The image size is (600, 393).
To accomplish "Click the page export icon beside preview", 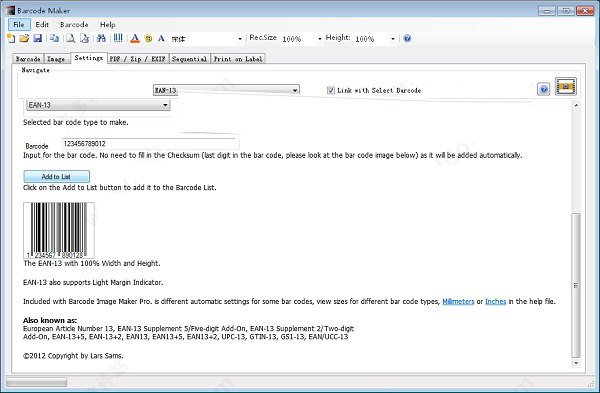I will 84,38.
